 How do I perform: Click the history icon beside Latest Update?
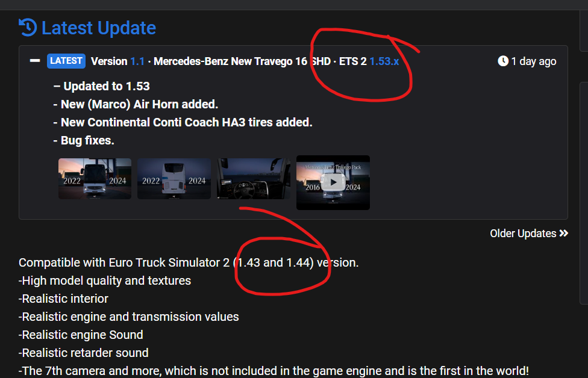tap(28, 27)
